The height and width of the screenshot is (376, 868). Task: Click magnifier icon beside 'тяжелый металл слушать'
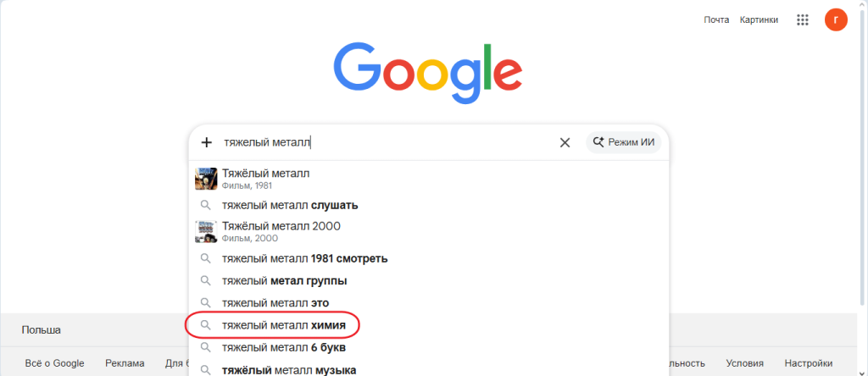click(x=205, y=205)
